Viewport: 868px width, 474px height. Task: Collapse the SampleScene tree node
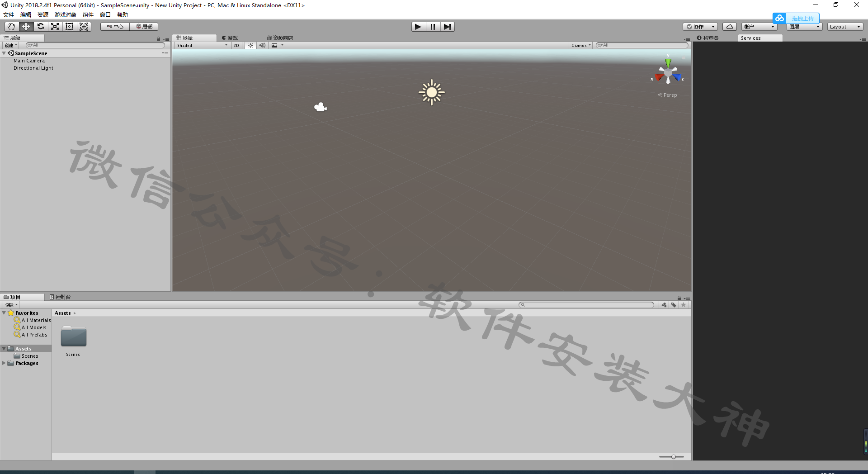tap(4, 53)
